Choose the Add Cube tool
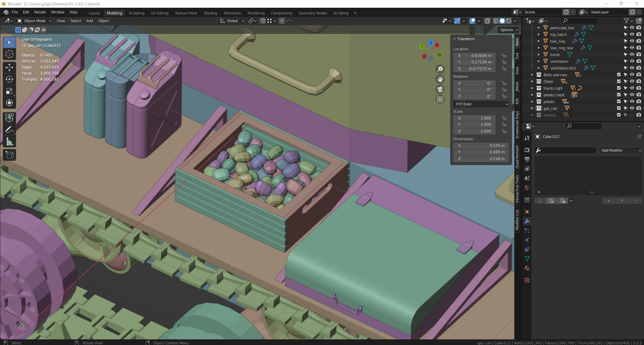This screenshot has height=345, width=644. click(x=9, y=155)
